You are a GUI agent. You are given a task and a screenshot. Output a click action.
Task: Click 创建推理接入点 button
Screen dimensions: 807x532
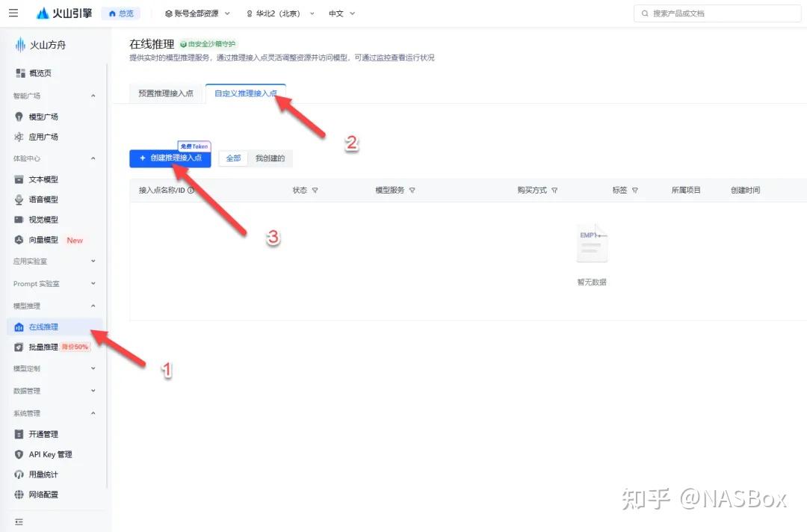click(x=170, y=158)
